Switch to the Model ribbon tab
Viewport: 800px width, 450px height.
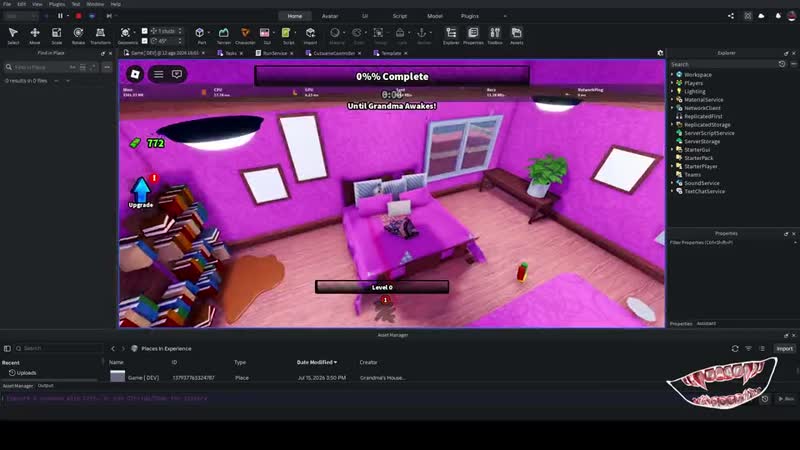click(435, 16)
